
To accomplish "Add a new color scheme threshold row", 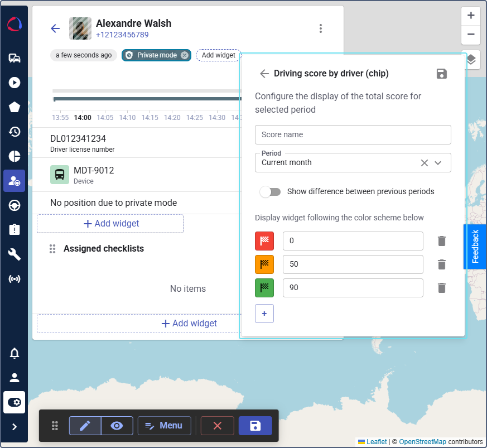I will coord(264,314).
